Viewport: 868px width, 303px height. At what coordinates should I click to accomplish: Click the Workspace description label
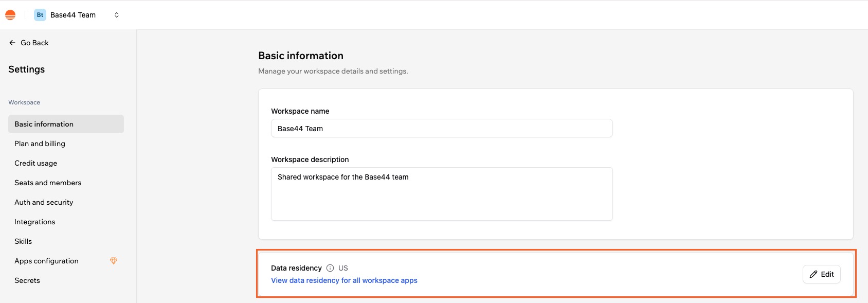[x=310, y=159]
